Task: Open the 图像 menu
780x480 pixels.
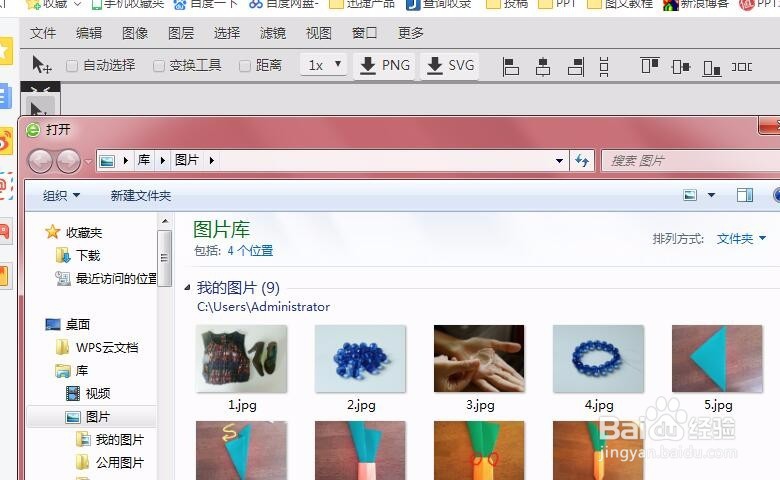Action: (x=135, y=33)
